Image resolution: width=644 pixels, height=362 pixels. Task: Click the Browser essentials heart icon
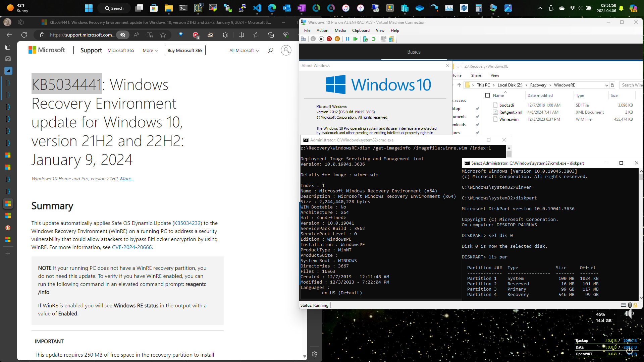286,35
